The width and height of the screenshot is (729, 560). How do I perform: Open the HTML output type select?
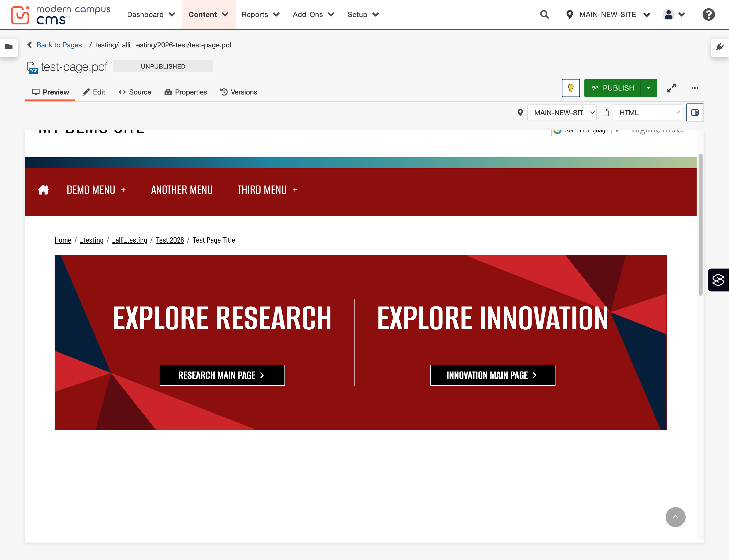pos(647,113)
